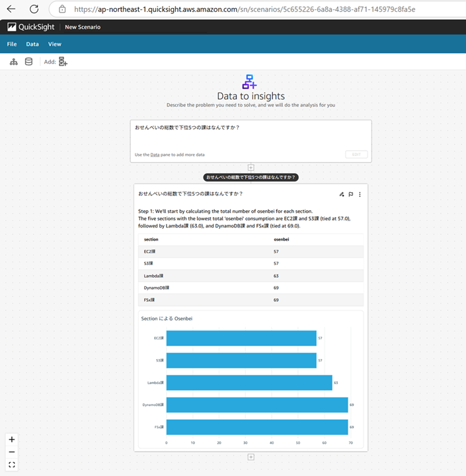Go back with the browser back arrow
466x476 pixels.
pos(11,9)
